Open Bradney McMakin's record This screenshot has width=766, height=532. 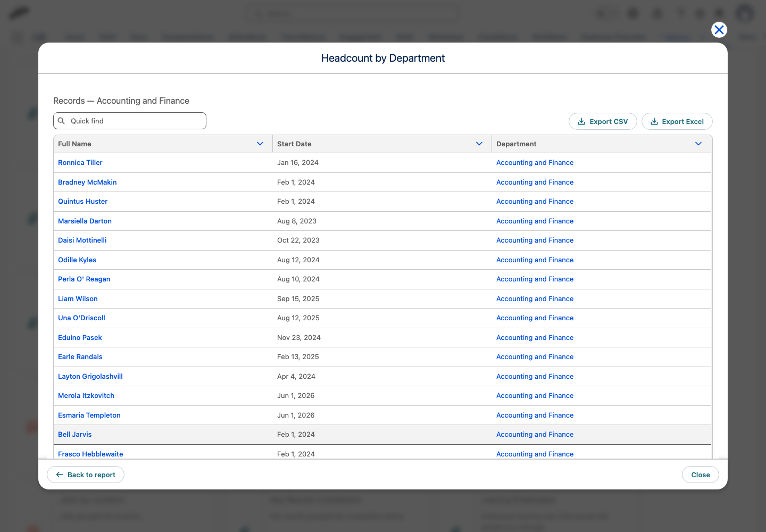(x=87, y=182)
